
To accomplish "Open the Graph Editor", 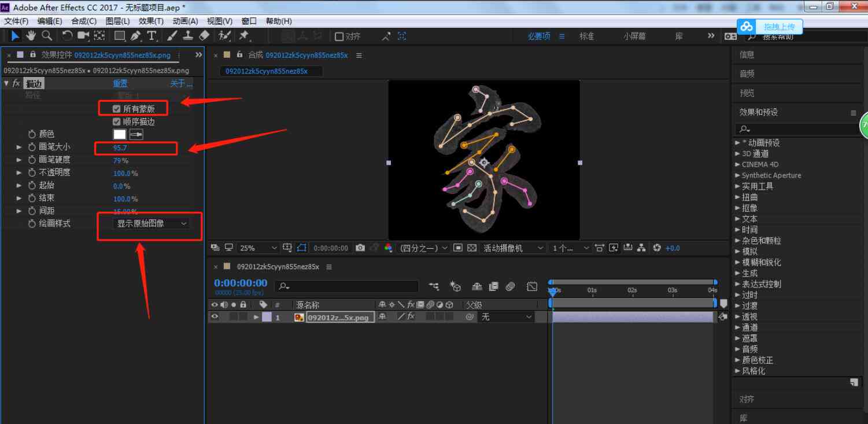I will click(532, 286).
